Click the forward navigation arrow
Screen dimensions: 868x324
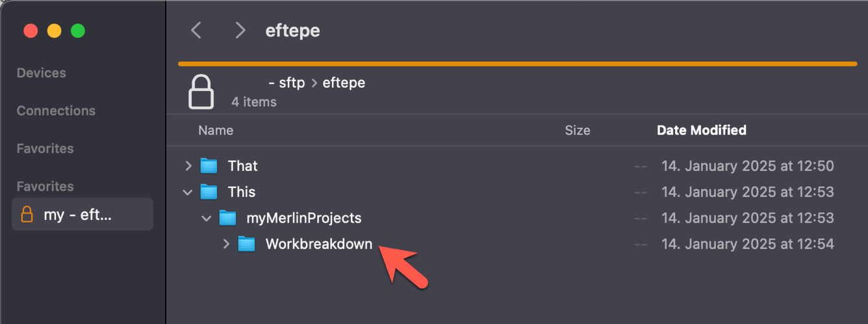(x=240, y=30)
